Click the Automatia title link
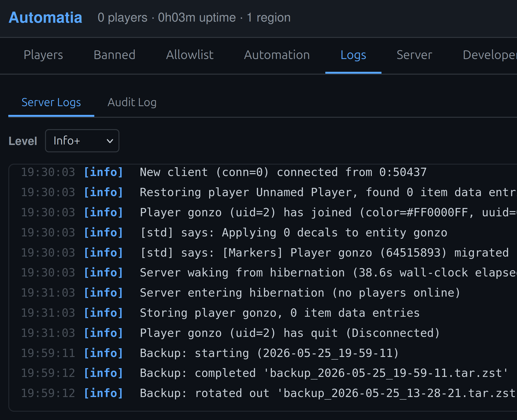This screenshot has width=517, height=420. click(x=45, y=18)
